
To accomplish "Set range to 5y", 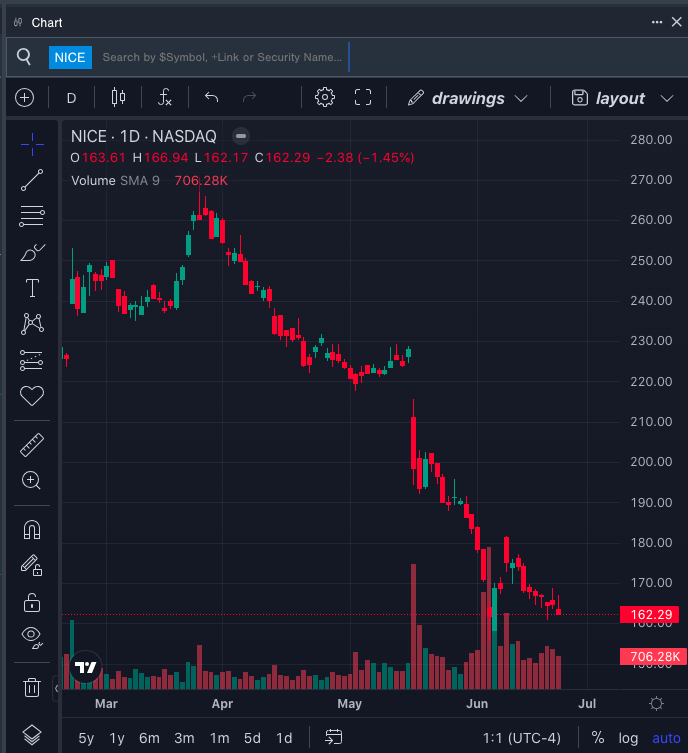I will point(86,738).
